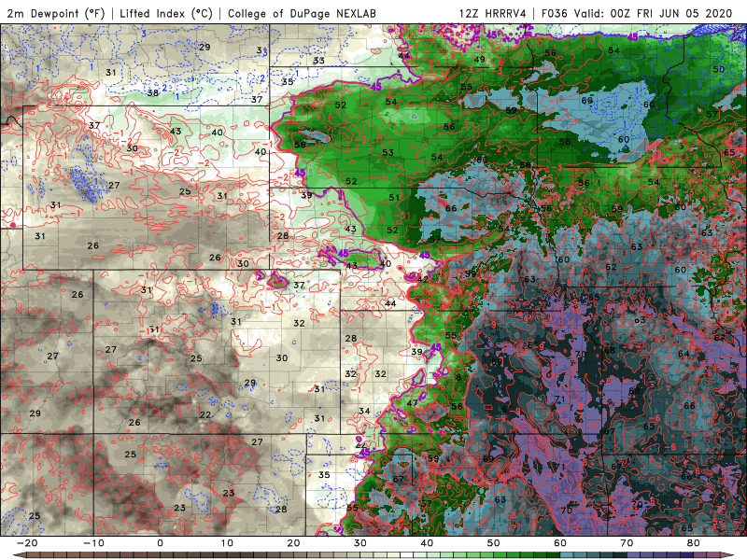The height and width of the screenshot is (560, 747).
Task: Click the "Lifted Index (°C)" title text
Action: point(166,13)
